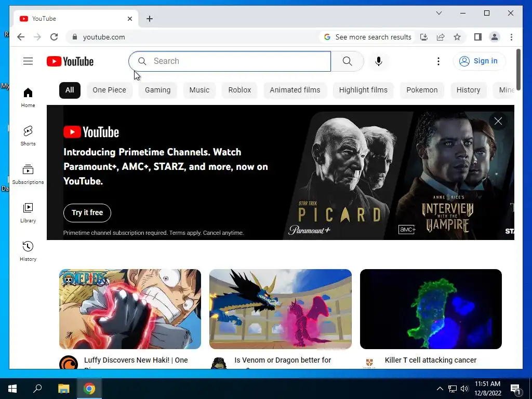
Task: Select the One Piece filter chip
Action: [x=109, y=90]
